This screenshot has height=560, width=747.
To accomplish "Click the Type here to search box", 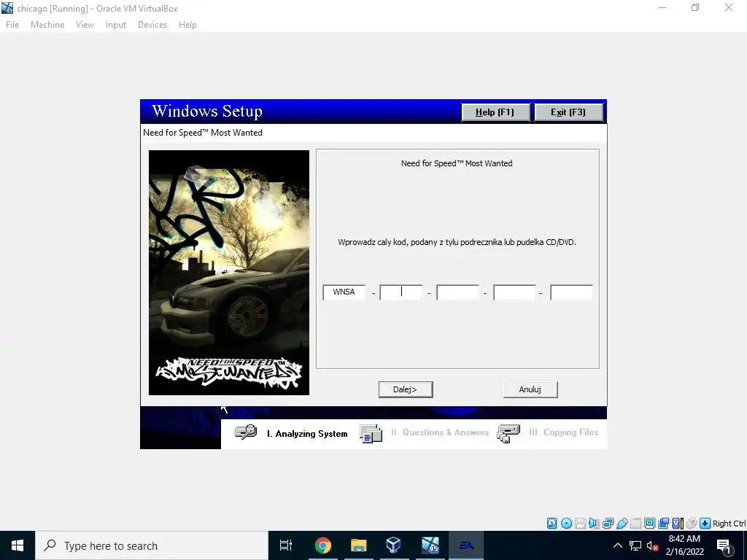I will pos(152,545).
